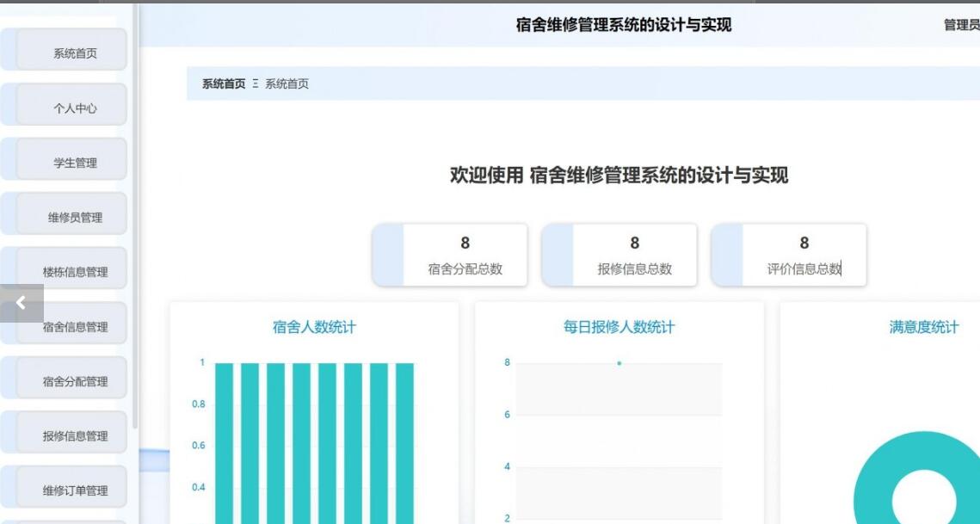Click the sidebar vertical scrollbar
Screen dimensions: 980x524
coord(135,215)
